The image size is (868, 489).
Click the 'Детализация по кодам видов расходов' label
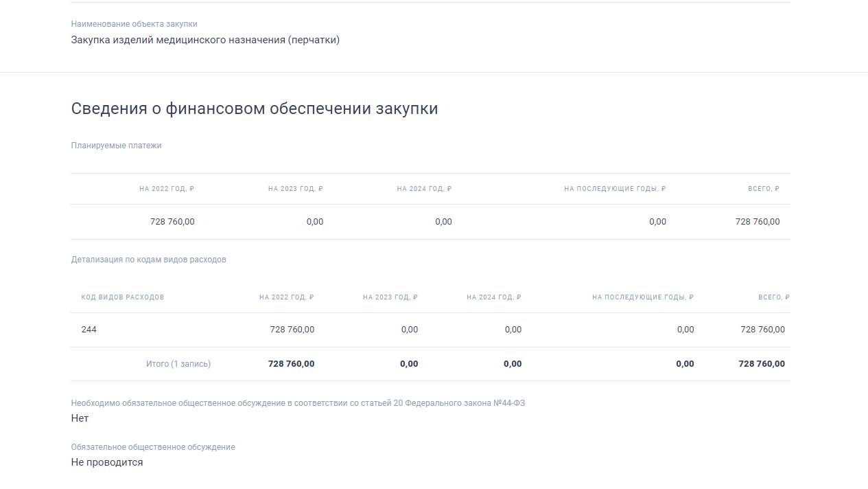click(x=150, y=259)
